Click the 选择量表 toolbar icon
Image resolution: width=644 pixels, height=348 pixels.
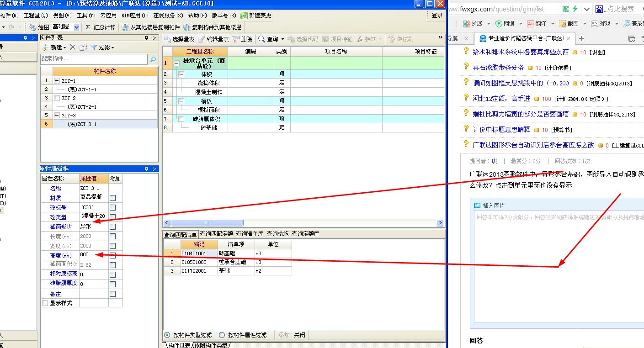click(x=167, y=39)
